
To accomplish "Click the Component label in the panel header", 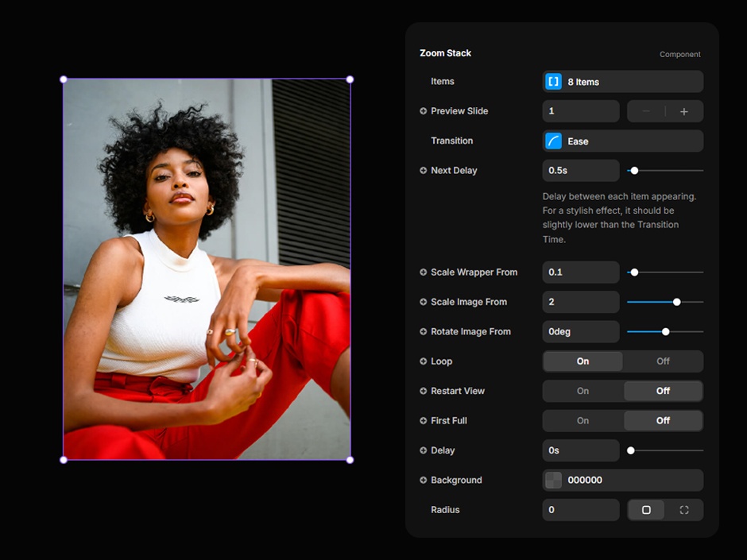I will (679, 55).
